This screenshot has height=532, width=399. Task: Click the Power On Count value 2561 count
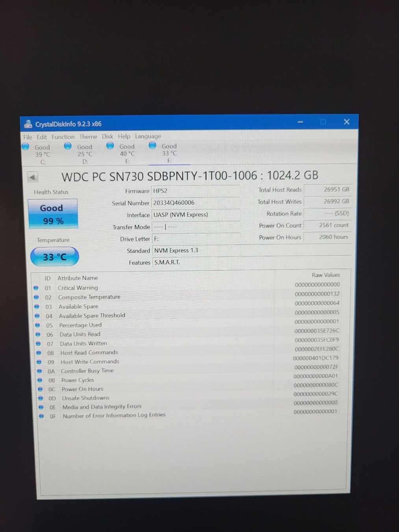[327, 225]
